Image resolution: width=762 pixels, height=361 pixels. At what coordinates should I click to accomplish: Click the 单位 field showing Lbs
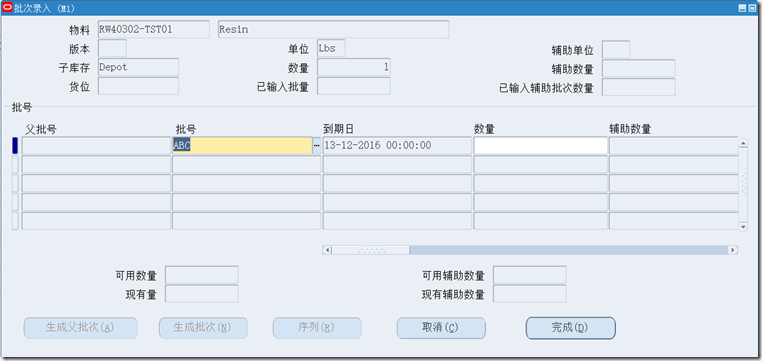[331, 49]
